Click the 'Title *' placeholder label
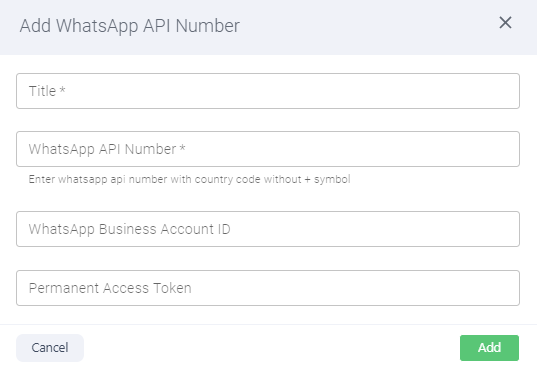The width and height of the screenshot is (537, 369). (x=47, y=91)
